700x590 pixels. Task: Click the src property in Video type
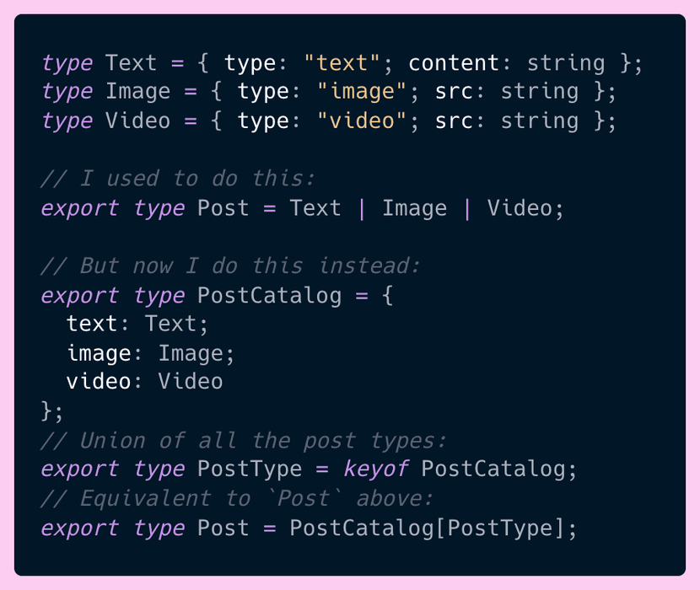[x=454, y=121]
